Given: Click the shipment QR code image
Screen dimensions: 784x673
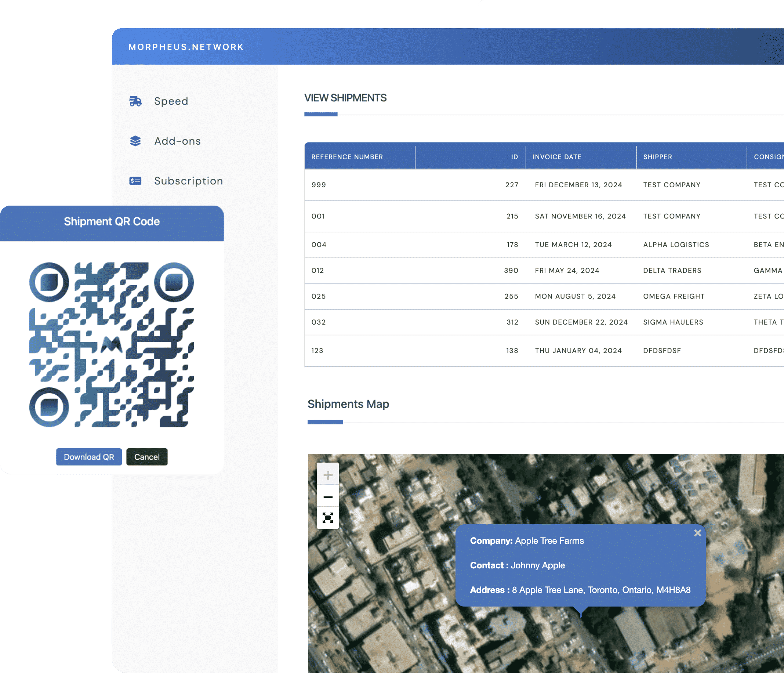Looking at the screenshot, I should tap(112, 345).
